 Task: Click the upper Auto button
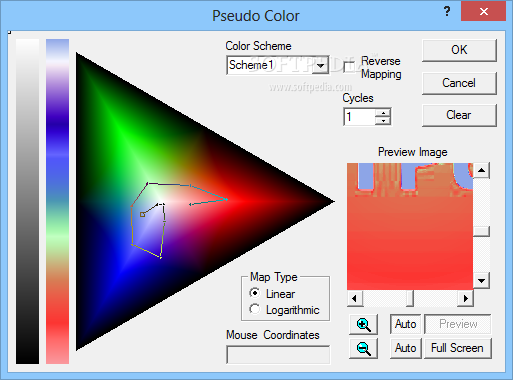tap(405, 324)
